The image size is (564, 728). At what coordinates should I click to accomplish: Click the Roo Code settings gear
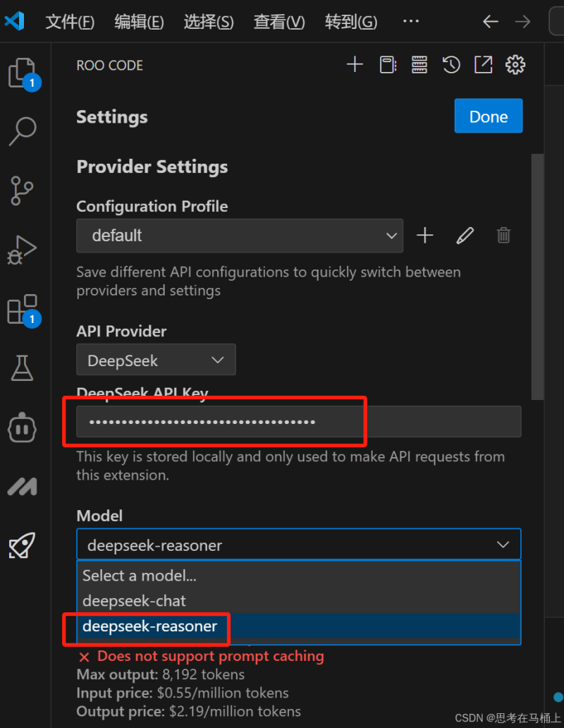coord(515,64)
